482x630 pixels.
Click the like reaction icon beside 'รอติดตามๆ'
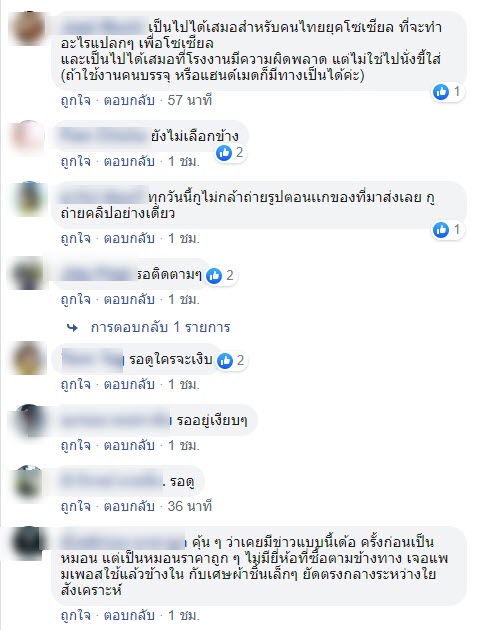coord(214,276)
